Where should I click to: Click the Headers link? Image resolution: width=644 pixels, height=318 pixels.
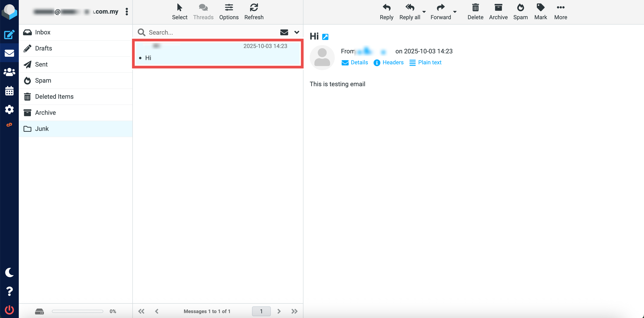(388, 62)
